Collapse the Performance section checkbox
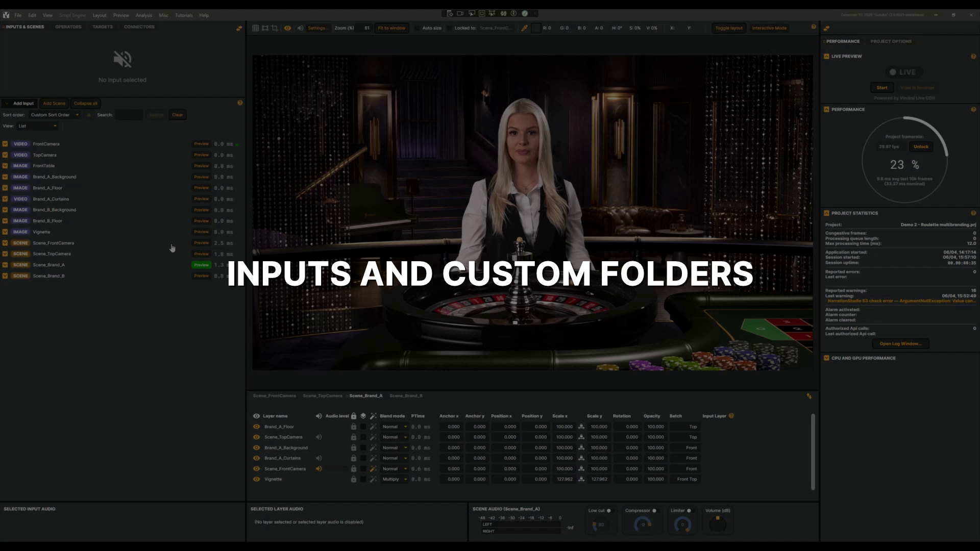The width and height of the screenshot is (980, 551). (x=826, y=110)
